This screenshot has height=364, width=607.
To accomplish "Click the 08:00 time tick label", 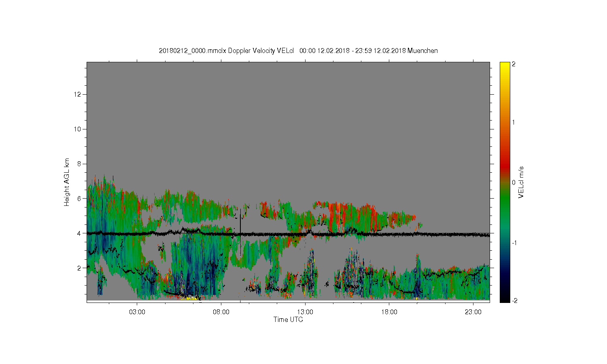I will [221, 312].
